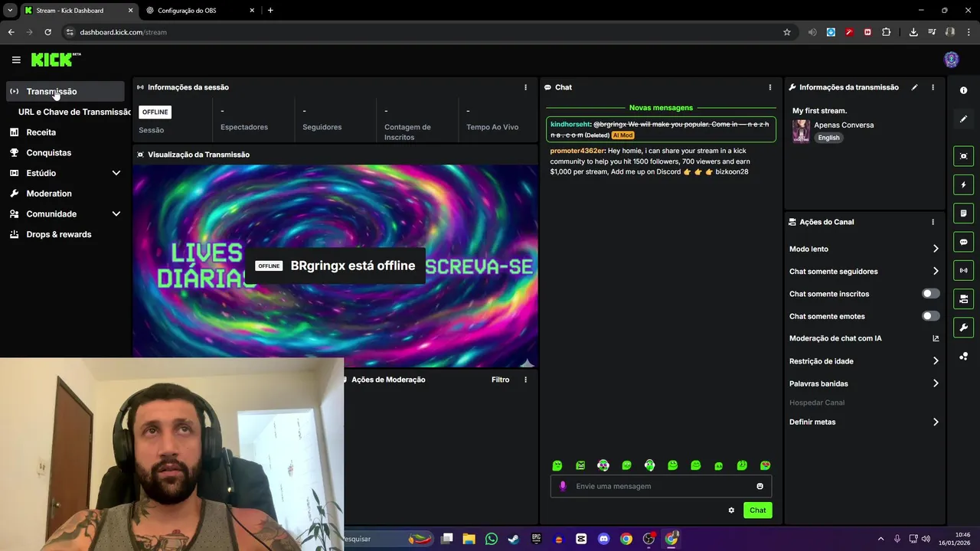This screenshot has height=551, width=980.
Task: Reload the page with the refresh button
Action: [47, 32]
